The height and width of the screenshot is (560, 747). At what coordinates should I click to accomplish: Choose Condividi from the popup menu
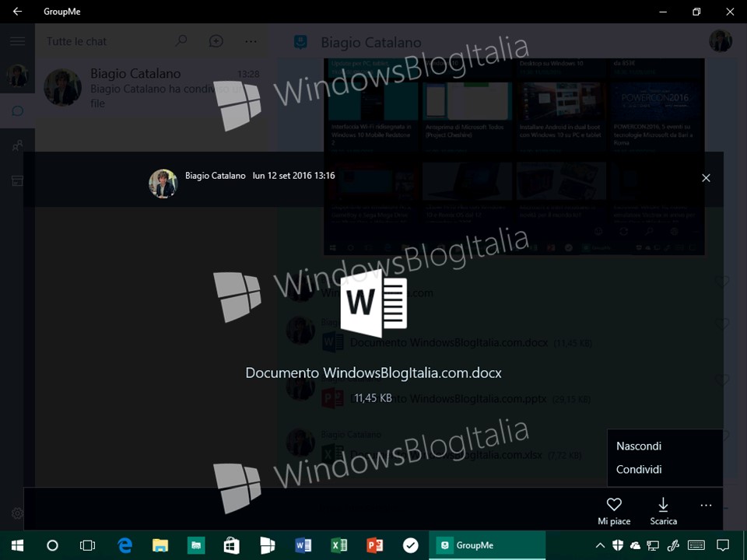pyautogui.click(x=639, y=470)
